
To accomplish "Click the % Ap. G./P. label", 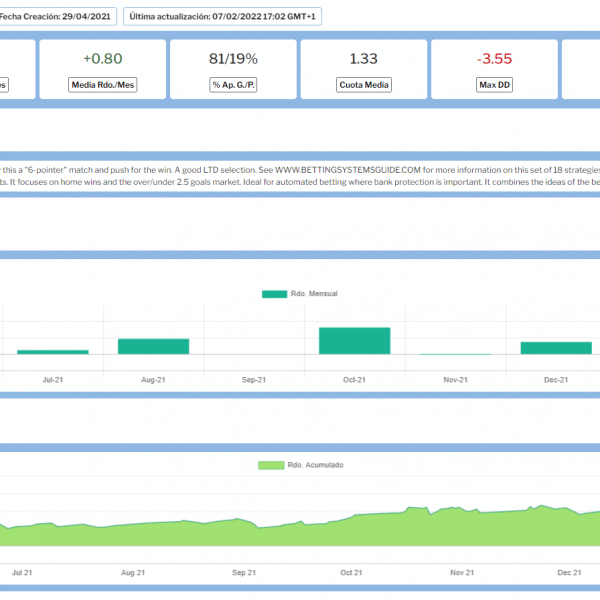I will [x=233, y=85].
